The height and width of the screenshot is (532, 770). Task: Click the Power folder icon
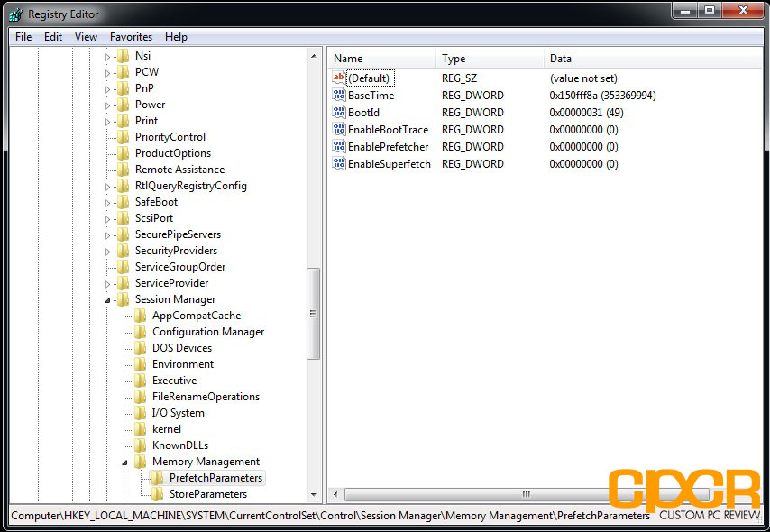coord(123,105)
